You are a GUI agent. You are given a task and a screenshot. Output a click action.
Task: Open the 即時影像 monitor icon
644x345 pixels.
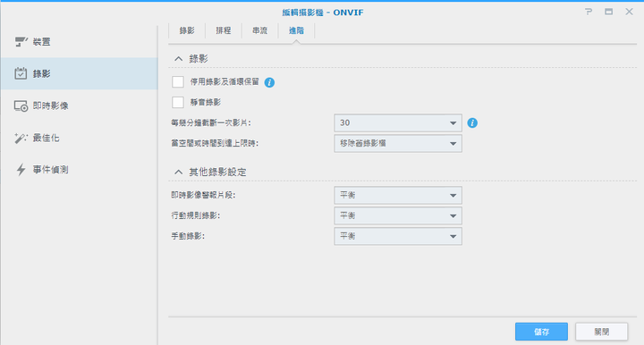[x=21, y=105]
